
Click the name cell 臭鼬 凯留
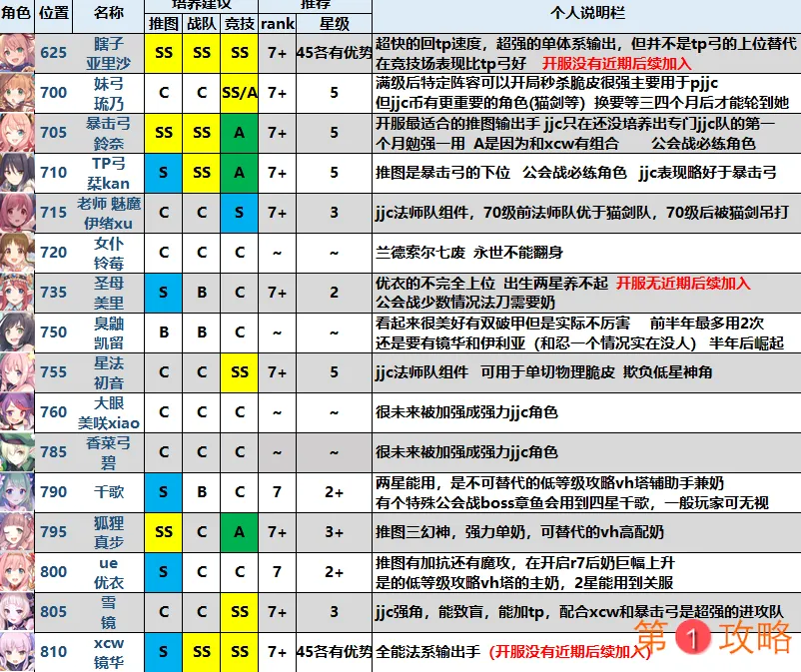pos(109,333)
